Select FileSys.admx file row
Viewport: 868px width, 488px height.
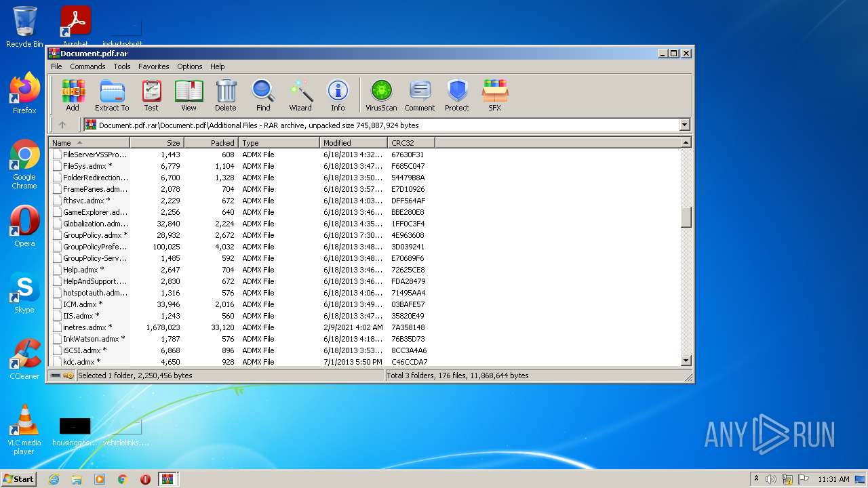click(x=365, y=166)
